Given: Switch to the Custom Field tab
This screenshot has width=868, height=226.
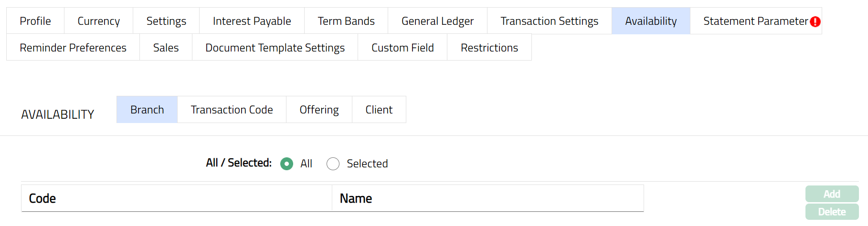Looking at the screenshot, I should 402,48.
